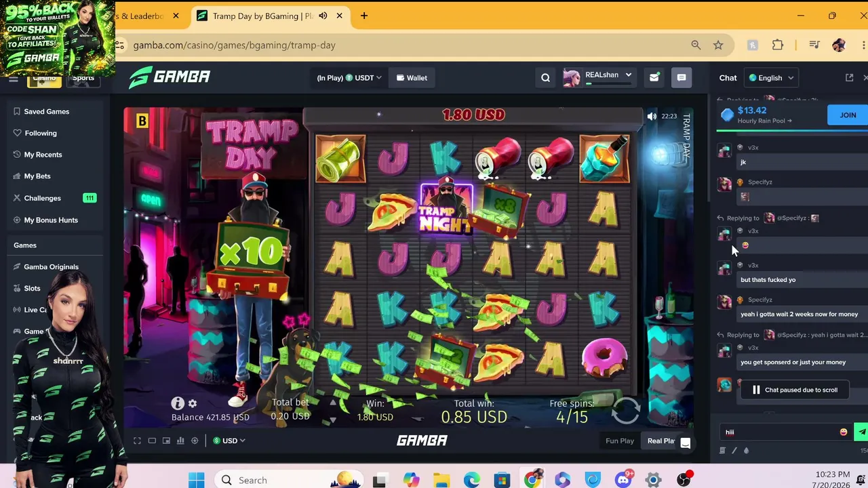View site information icon in address bar
This screenshot has height=488, width=868.
coord(120,45)
